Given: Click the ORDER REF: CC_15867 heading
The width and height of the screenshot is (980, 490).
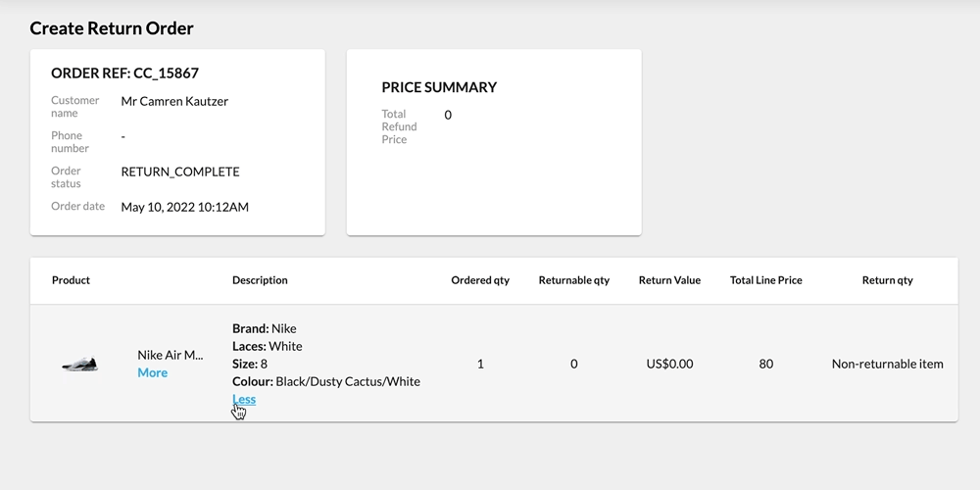Looking at the screenshot, I should pyautogui.click(x=124, y=73).
